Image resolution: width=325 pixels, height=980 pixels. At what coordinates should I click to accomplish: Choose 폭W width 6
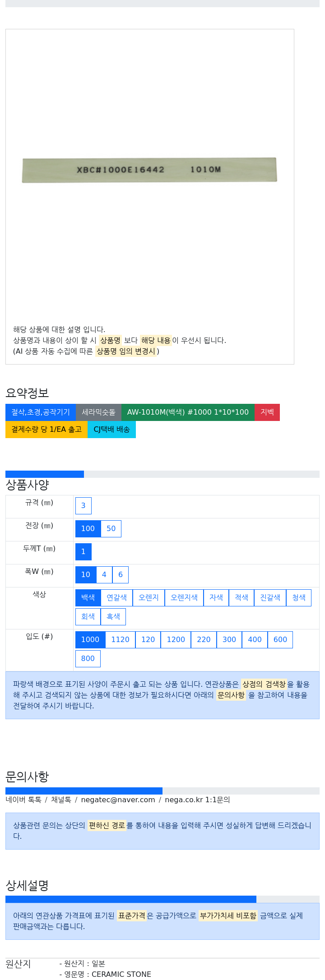[x=121, y=575]
